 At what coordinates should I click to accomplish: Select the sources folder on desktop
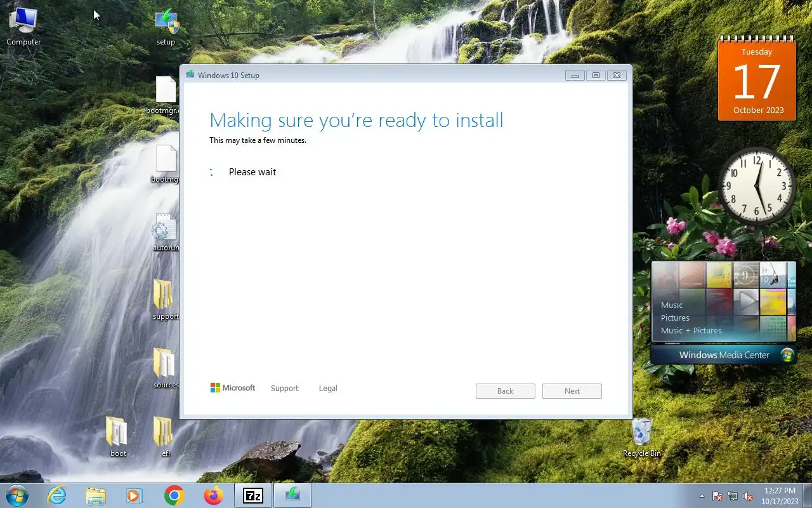coord(166,369)
